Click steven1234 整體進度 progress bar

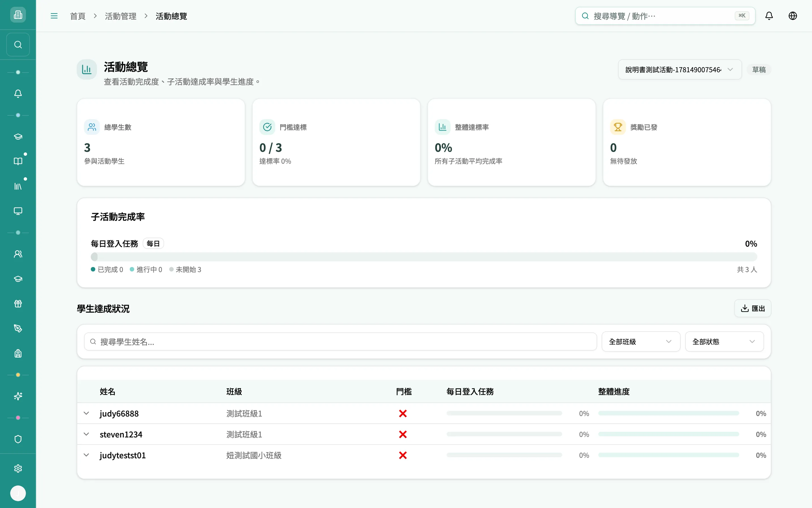[668, 434]
